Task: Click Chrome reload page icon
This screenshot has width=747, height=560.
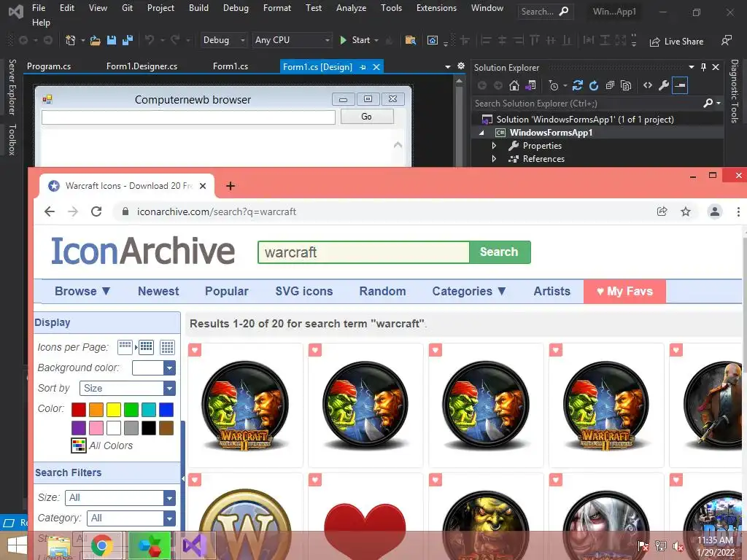Action: click(x=96, y=211)
